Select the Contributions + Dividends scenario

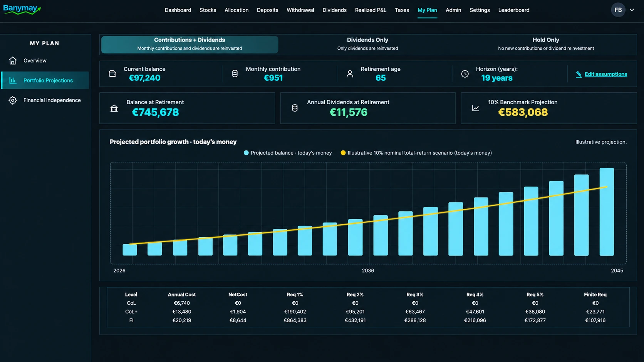click(190, 44)
